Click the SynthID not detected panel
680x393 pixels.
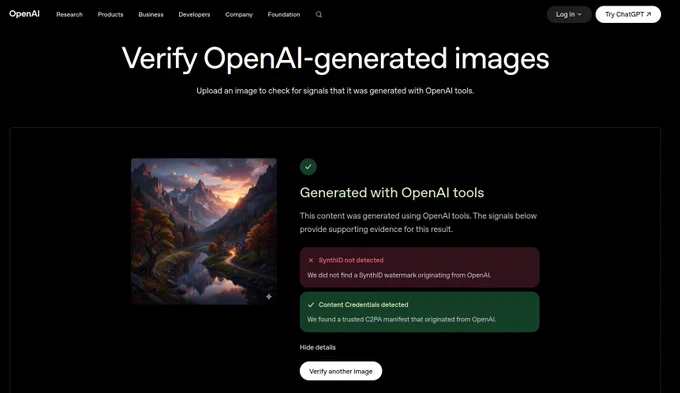[419, 267]
